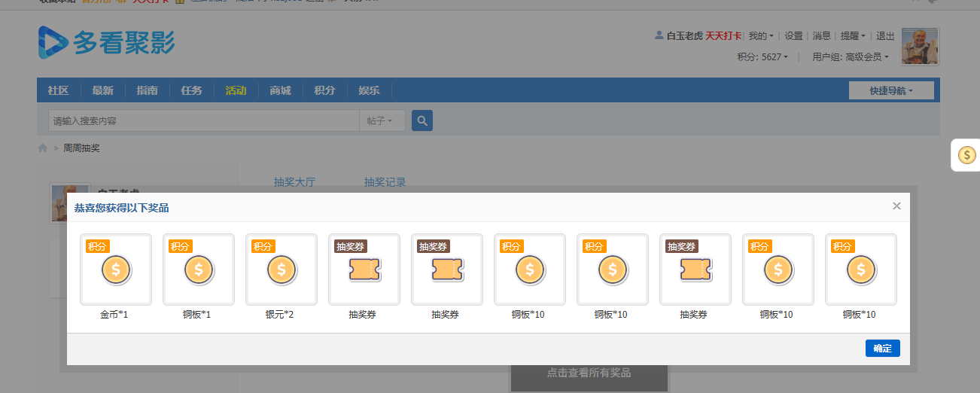Click the 金币*1 prize label
Screen dimensions: 980x393
[x=114, y=315]
